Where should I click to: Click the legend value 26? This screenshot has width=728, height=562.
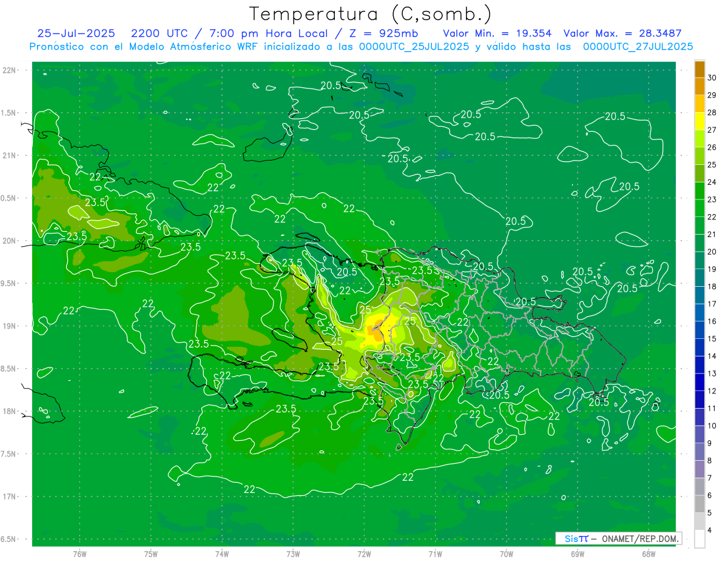coord(712,147)
